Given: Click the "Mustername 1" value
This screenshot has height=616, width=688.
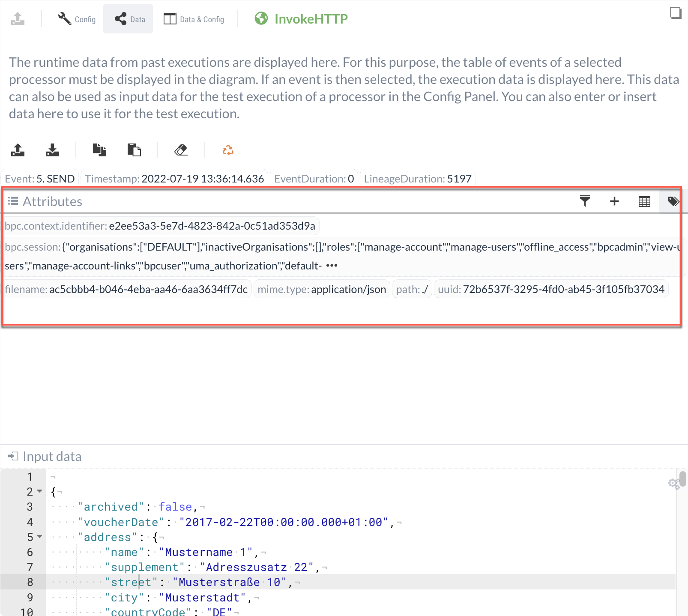Looking at the screenshot, I should pyautogui.click(x=206, y=552).
